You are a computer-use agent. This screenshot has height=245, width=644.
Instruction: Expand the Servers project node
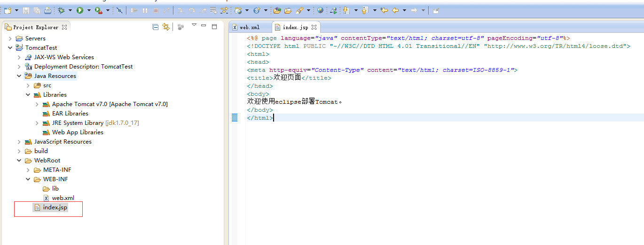(10, 38)
